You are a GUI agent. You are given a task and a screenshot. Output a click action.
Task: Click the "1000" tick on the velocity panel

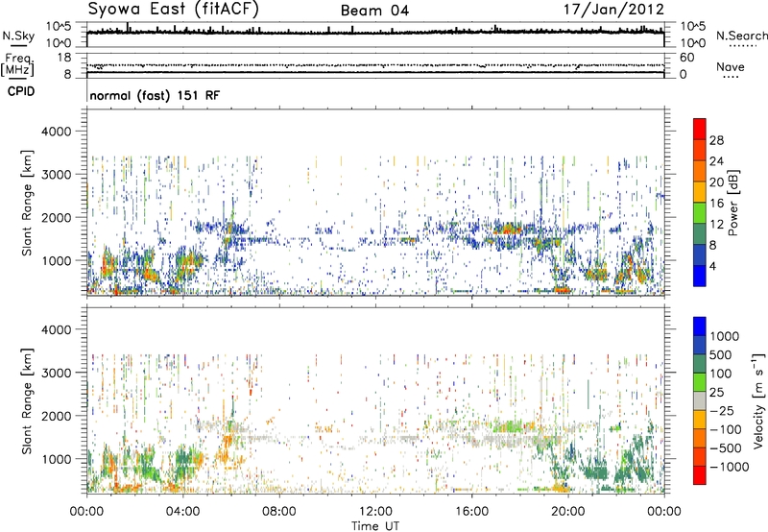click(56, 459)
